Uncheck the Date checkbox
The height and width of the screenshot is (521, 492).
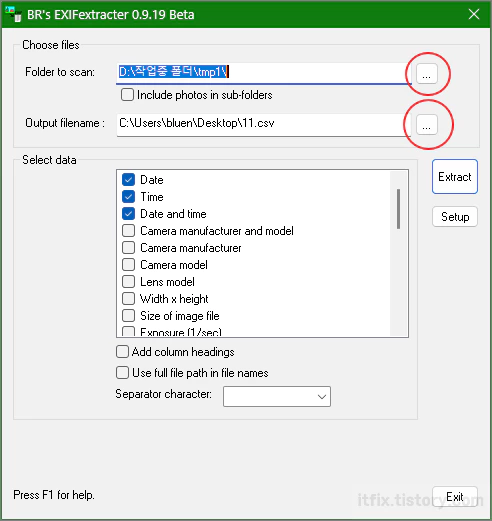coord(128,180)
